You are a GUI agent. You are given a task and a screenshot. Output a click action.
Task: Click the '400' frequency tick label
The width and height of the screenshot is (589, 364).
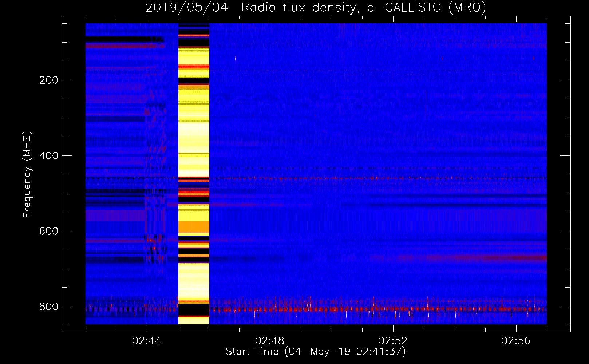click(48, 156)
